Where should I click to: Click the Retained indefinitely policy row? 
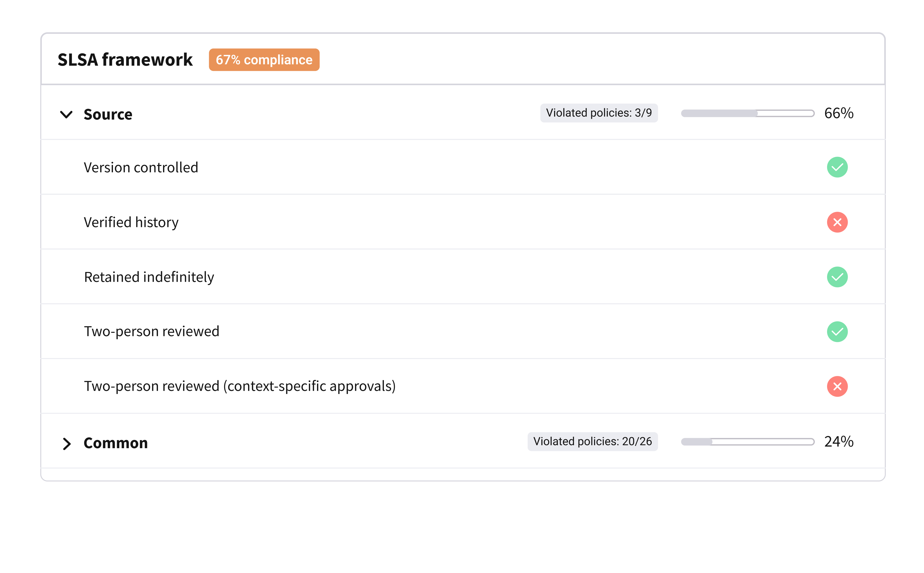pyautogui.click(x=149, y=277)
